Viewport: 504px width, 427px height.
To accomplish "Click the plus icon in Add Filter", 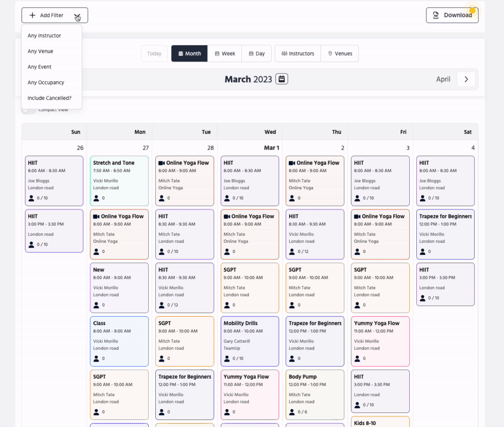I will 32,15.
